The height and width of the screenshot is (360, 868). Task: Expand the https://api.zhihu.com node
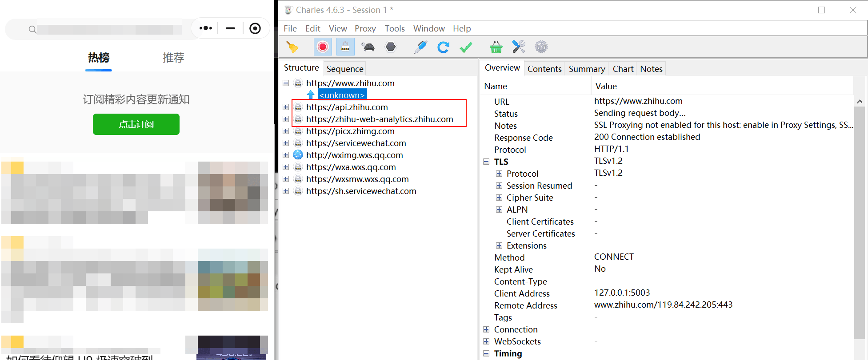point(286,107)
